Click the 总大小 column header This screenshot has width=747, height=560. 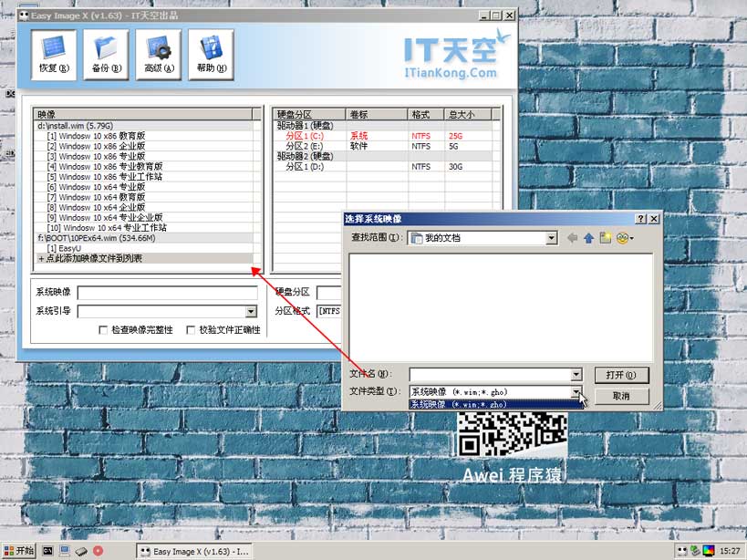point(467,114)
